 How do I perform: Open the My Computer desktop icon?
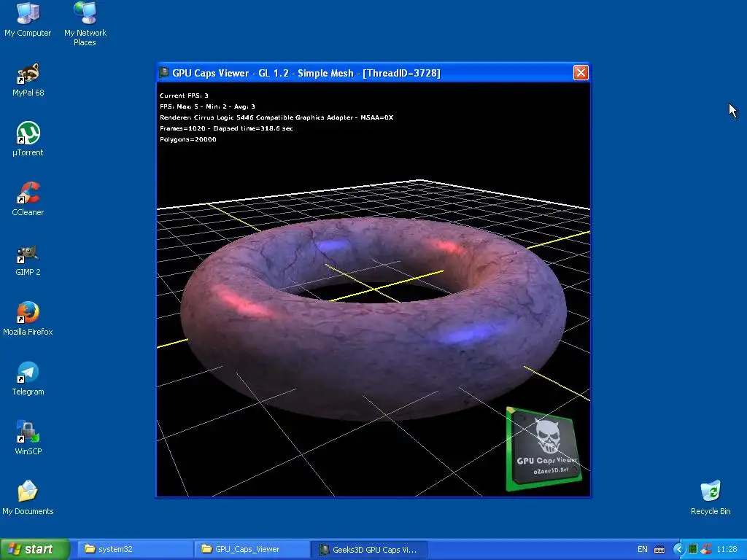28,19
